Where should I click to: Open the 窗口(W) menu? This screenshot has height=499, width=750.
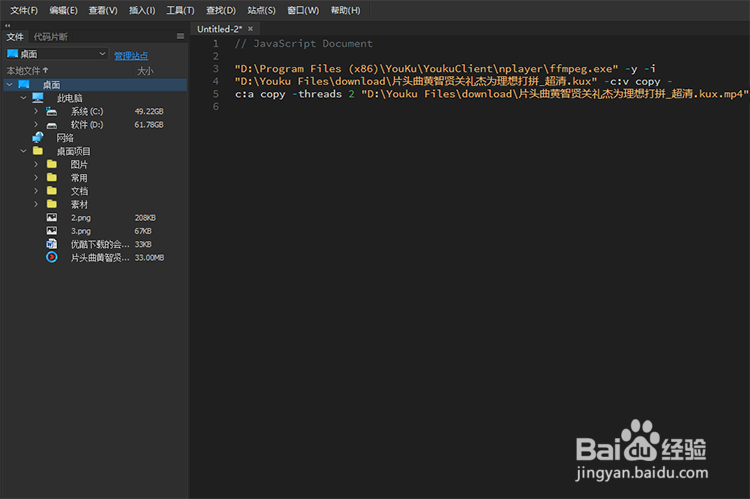(303, 10)
